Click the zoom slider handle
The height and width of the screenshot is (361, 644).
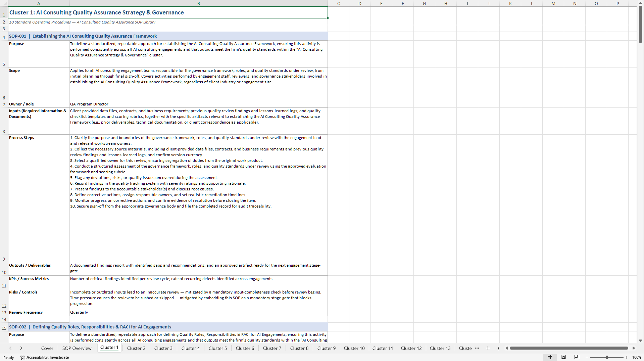[607, 357]
